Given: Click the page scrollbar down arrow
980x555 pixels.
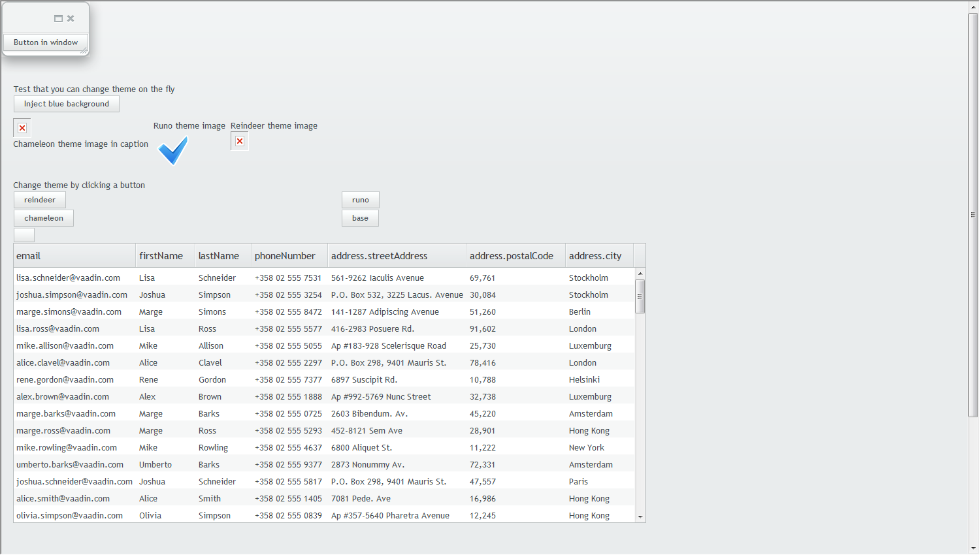Looking at the screenshot, I should coord(973,548).
